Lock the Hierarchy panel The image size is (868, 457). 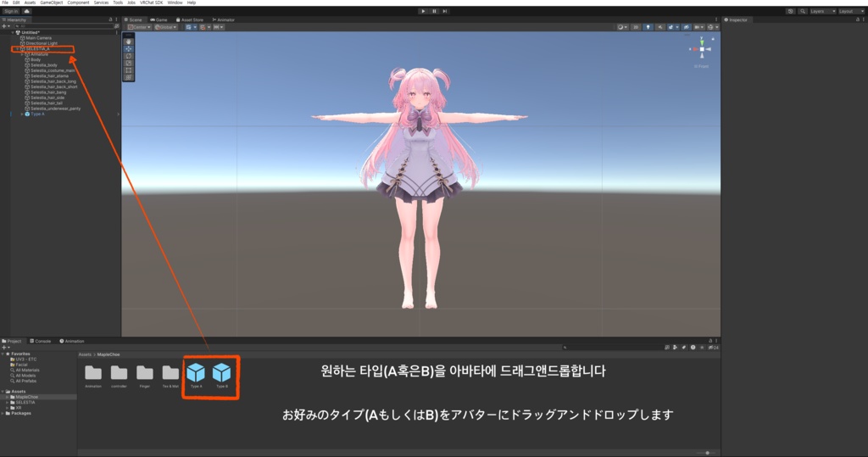[110, 20]
